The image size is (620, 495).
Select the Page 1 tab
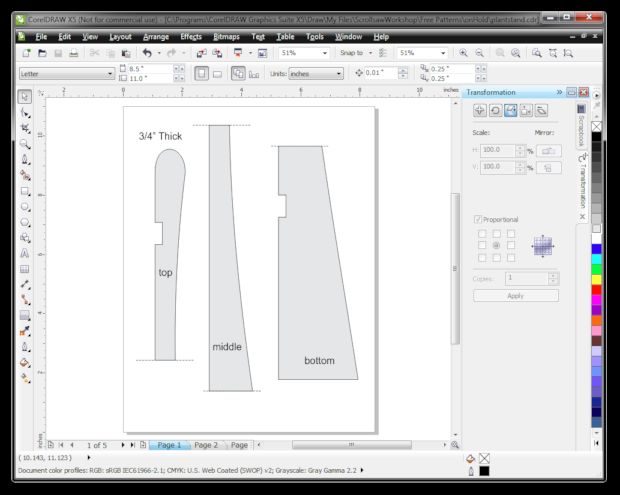(x=169, y=445)
